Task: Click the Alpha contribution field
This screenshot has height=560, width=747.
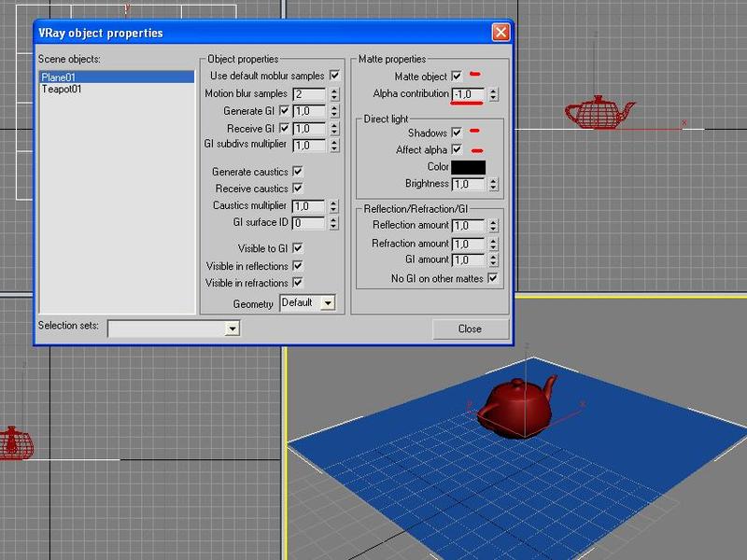Action: [x=468, y=94]
